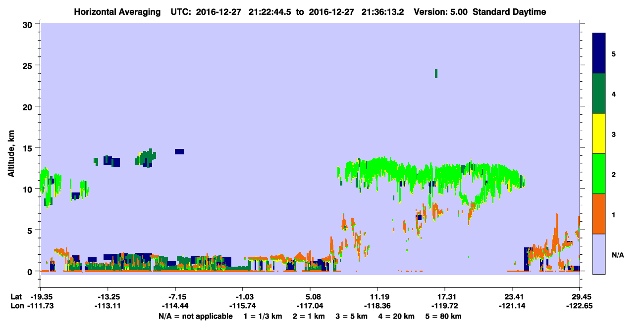The height and width of the screenshot is (330, 644).
Task: Click the lavender N/A segment of the color bar
Action: tap(599, 254)
